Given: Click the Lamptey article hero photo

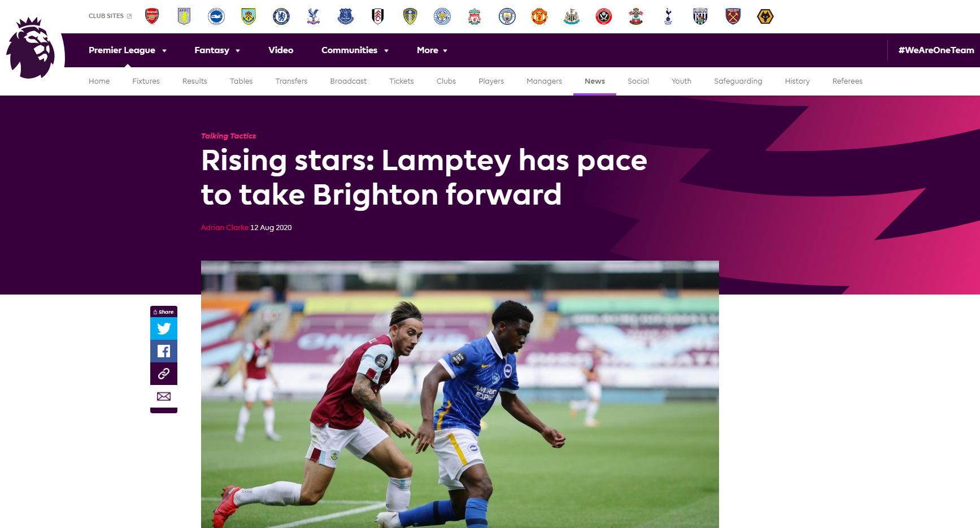Looking at the screenshot, I should 460,394.
